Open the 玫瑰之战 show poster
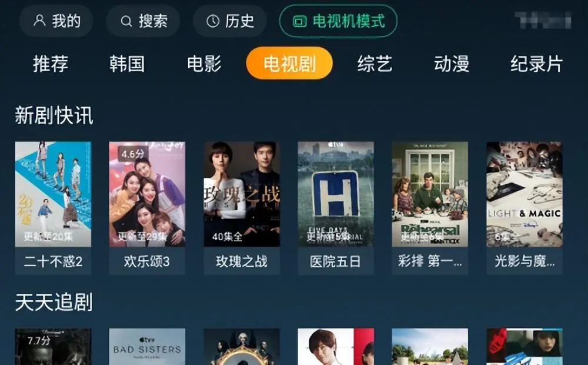 [242, 194]
